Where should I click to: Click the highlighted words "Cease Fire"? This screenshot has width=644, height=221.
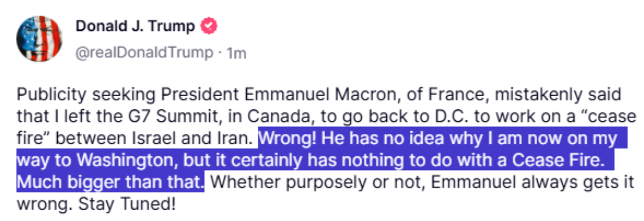point(551,160)
